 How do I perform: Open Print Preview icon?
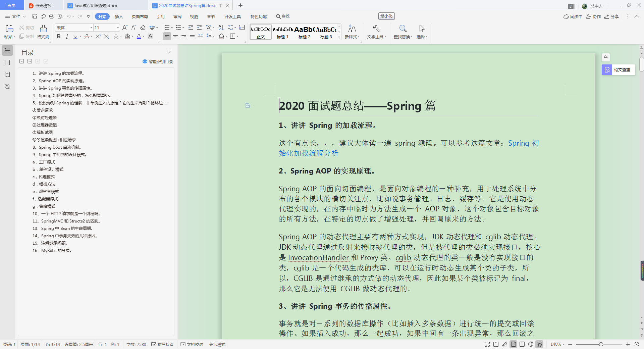pos(60,16)
